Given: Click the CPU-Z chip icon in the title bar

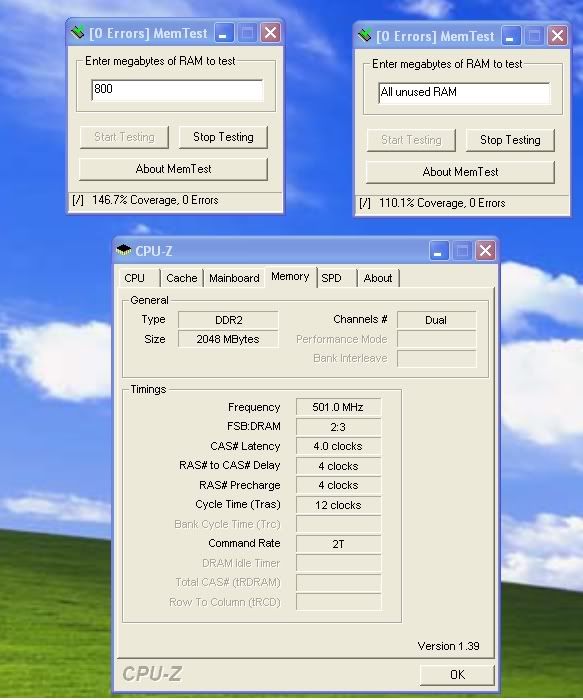Looking at the screenshot, I should coord(124,250).
